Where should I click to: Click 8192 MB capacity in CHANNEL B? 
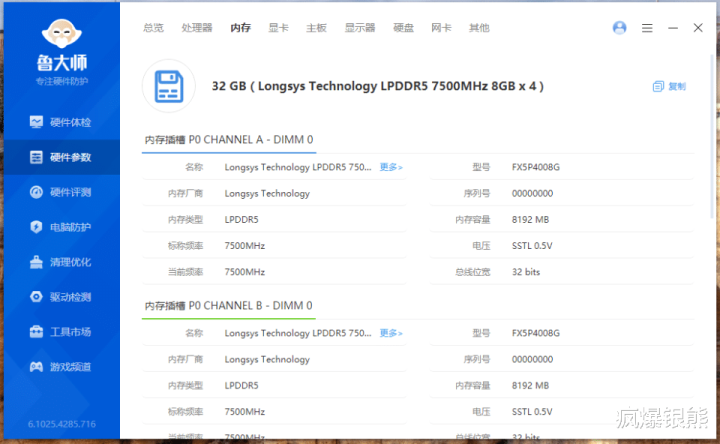click(x=530, y=385)
